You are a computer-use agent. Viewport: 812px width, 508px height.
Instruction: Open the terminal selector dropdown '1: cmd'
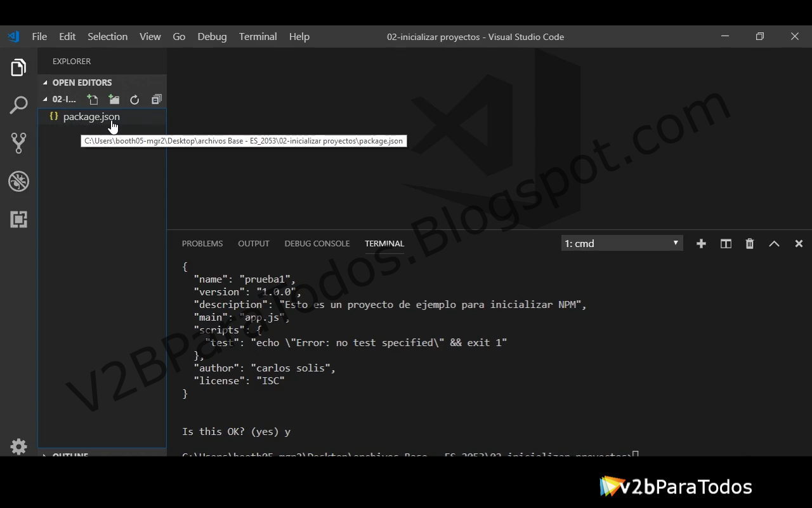tap(622, 243)
